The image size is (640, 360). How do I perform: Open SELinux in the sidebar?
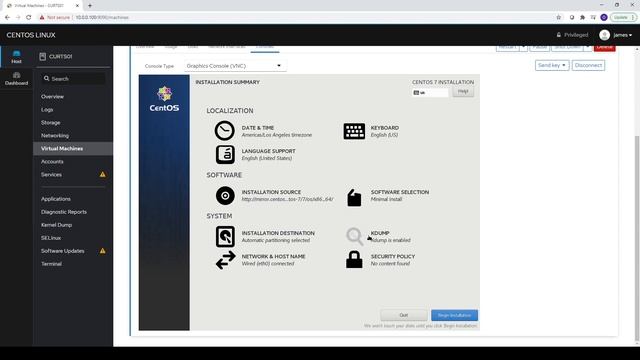51,238
